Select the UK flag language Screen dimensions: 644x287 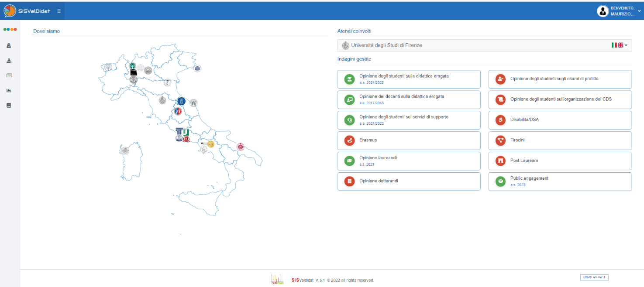click(x=620, y=45)
